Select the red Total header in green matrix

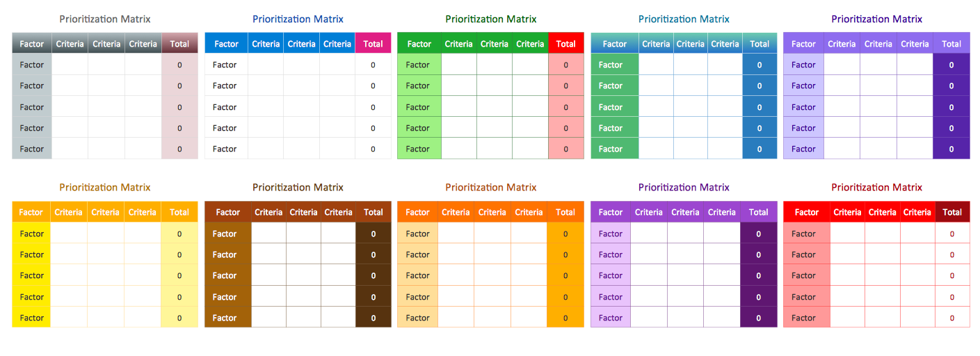coord(565,44)
